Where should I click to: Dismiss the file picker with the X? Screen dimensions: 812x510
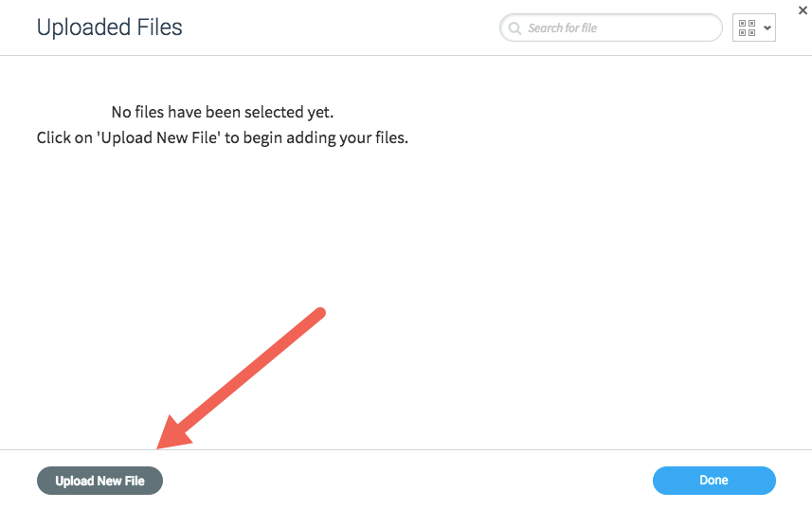point(803,10)
